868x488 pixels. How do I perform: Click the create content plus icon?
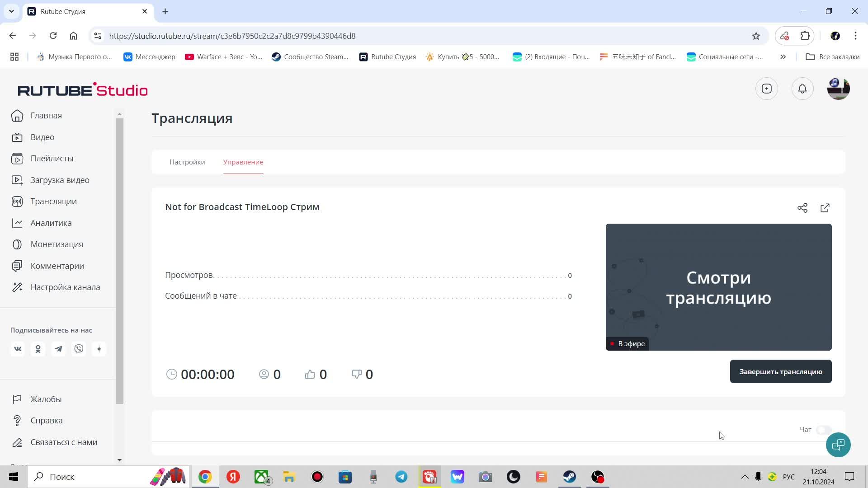(766, 89)
